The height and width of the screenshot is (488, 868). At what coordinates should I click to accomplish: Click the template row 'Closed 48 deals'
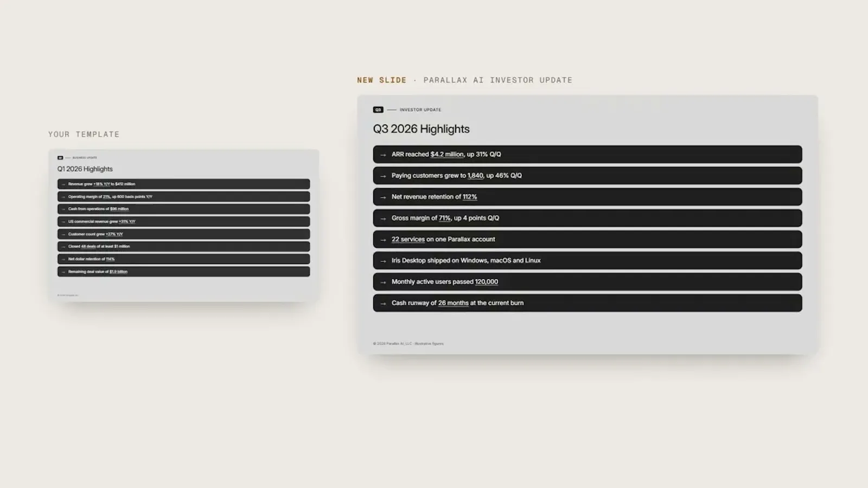point(184,246)
